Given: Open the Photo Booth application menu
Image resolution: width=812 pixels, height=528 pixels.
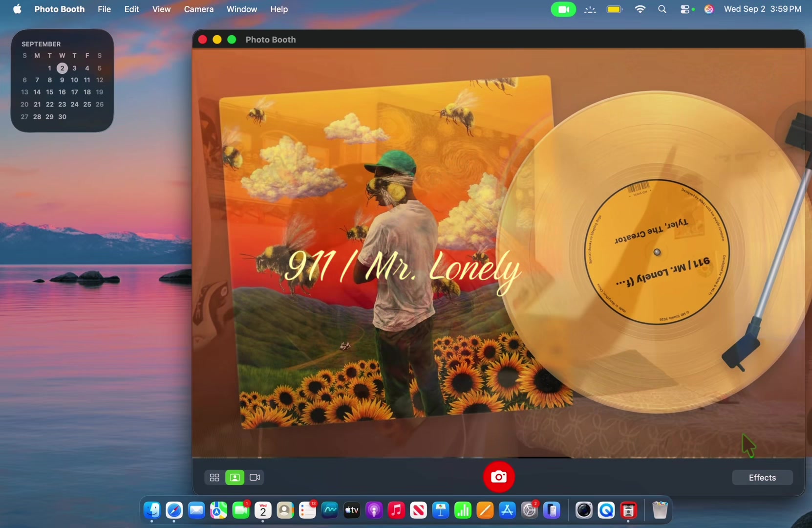Looking at the screenshot, I should [59, 9].
